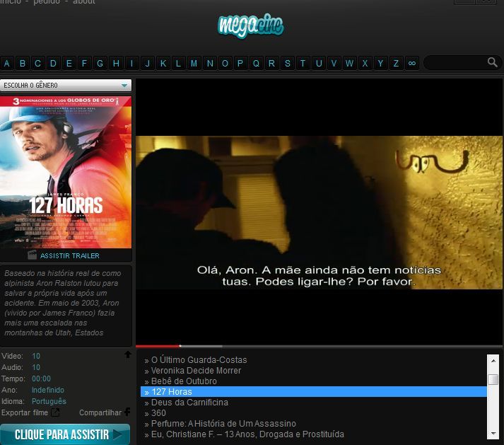Click movie list scrollbar up arrow
This screenshot has height=445, width=504.
pos(493,360)
